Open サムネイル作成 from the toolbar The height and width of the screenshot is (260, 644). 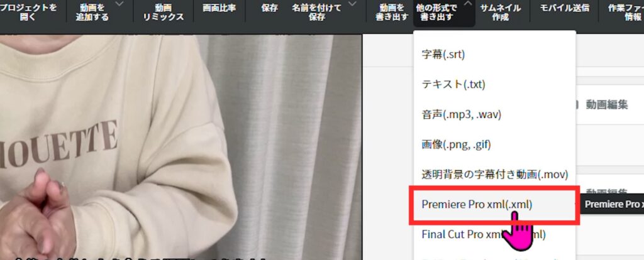click(x=500, y=13)
